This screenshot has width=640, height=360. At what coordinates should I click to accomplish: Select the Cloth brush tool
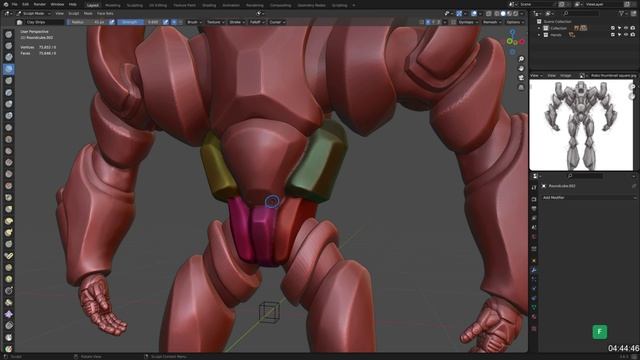[x=9, y=314]
